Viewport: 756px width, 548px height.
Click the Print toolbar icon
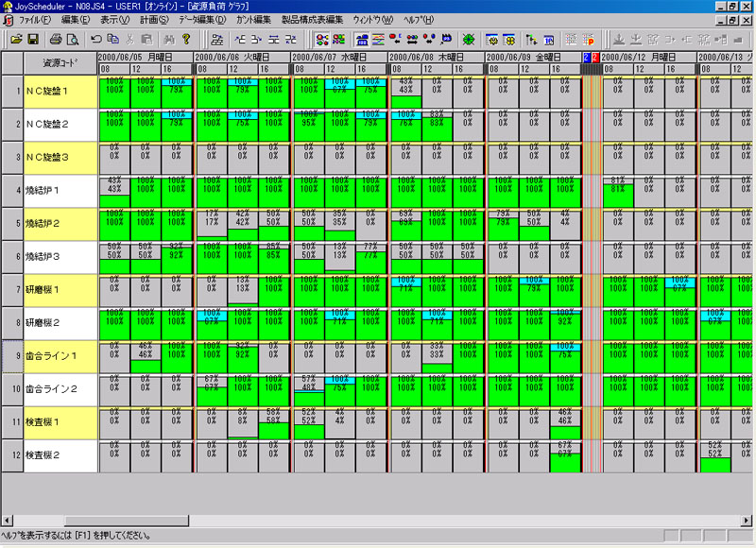(56, 40)
